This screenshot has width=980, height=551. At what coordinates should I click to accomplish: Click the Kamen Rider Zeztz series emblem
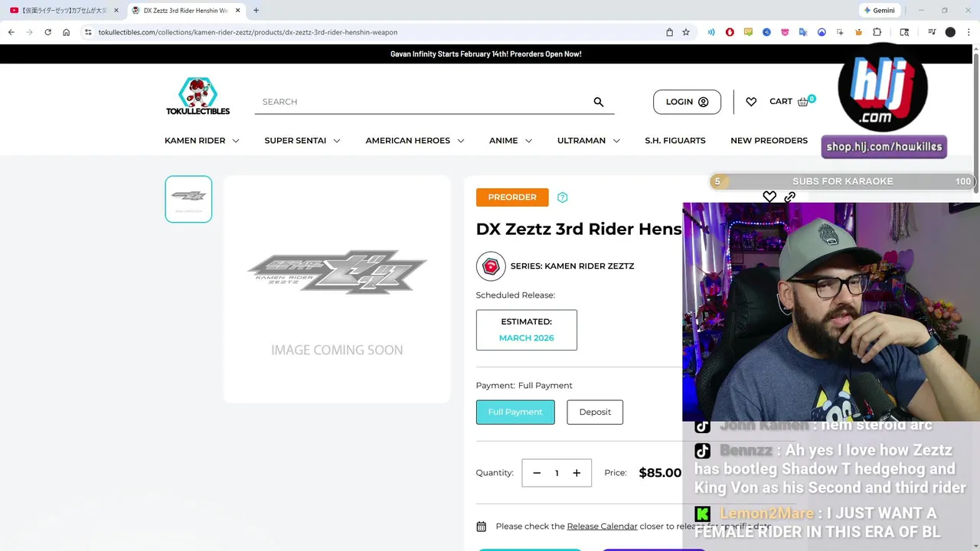(491, 266)
